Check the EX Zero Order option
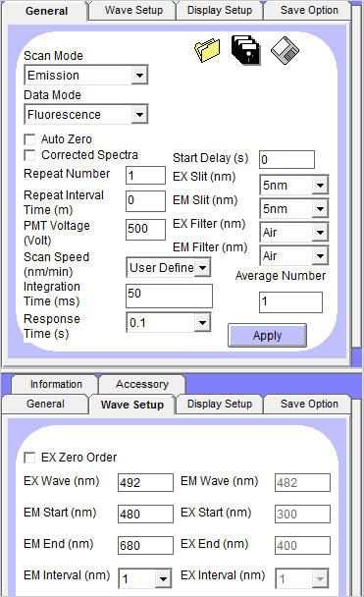 (29, 458)
